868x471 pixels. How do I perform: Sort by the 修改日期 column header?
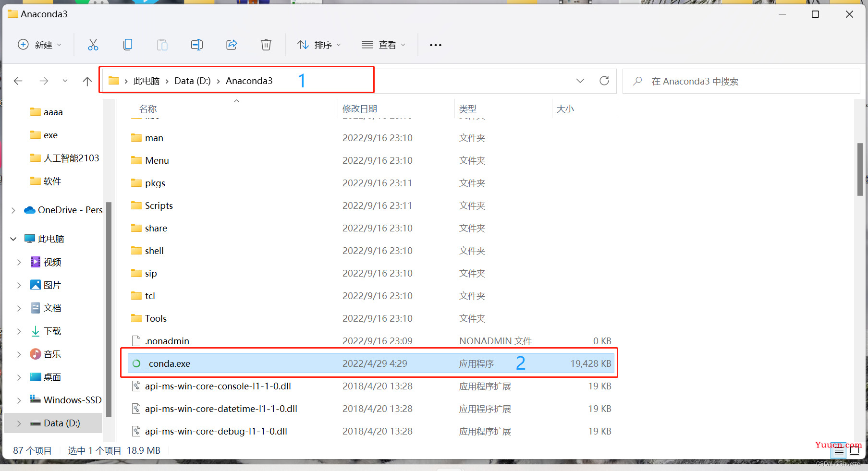pos(360,109)
